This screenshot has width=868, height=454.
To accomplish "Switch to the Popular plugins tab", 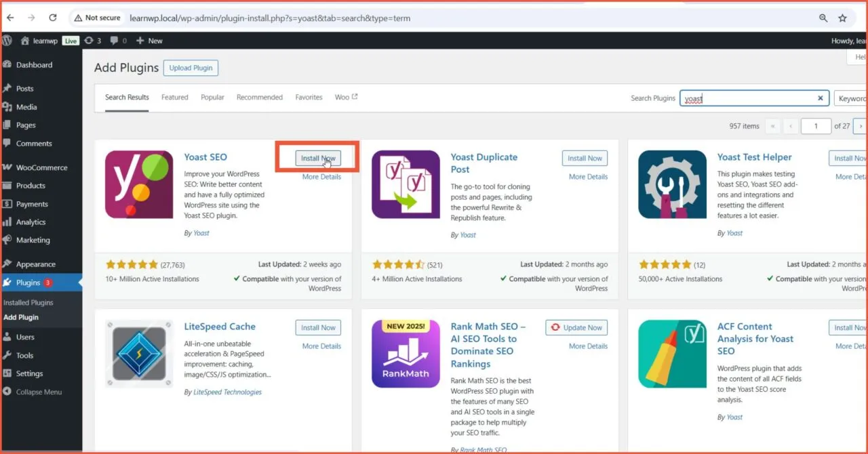I will pyautogui.click(x=212, y=97).
